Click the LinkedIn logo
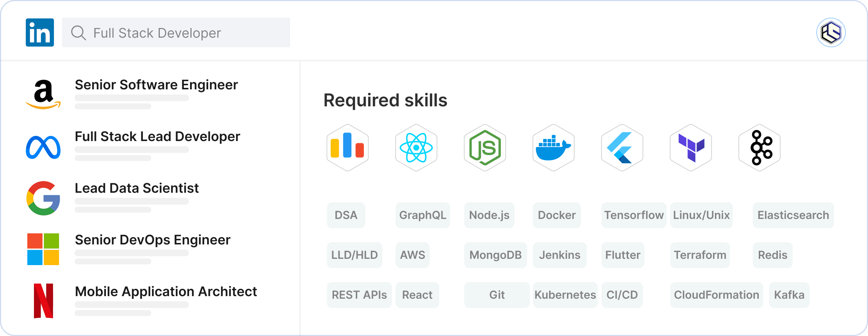 (x=40, y=32)
